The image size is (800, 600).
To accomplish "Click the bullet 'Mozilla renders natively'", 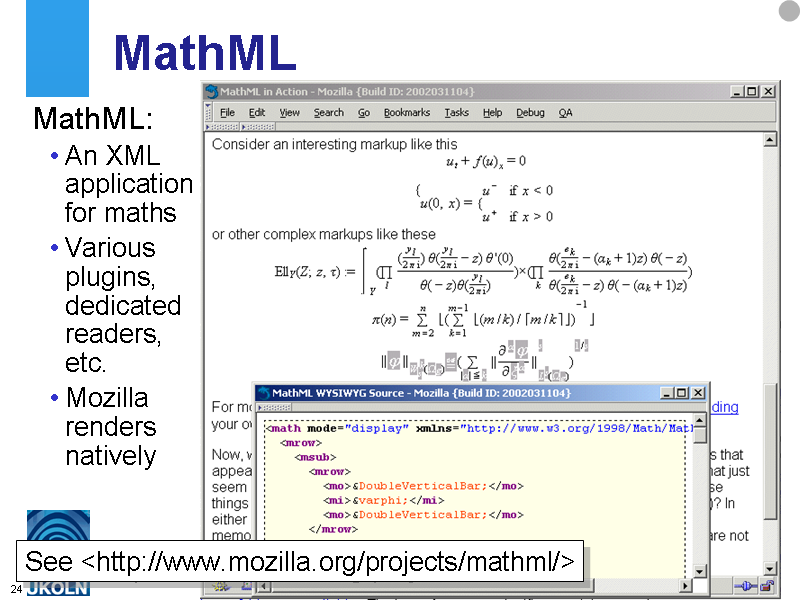I will click(x=111, y=427).
